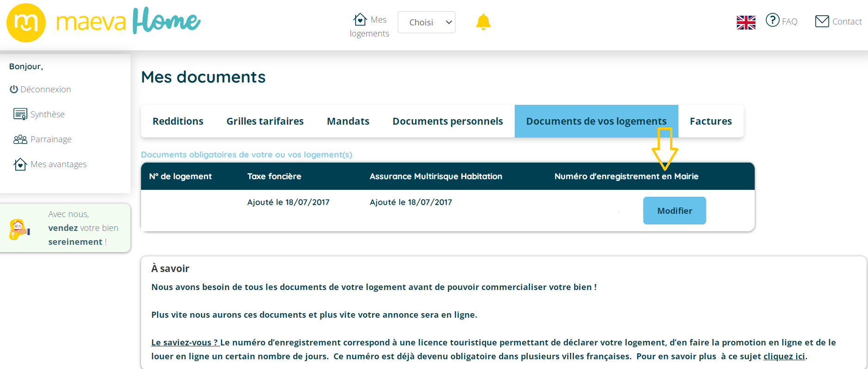The height and width of the screenshot is (369, 868).
Task: Click the 'Le saviez-vous ?' link
Action: point(185,342)
